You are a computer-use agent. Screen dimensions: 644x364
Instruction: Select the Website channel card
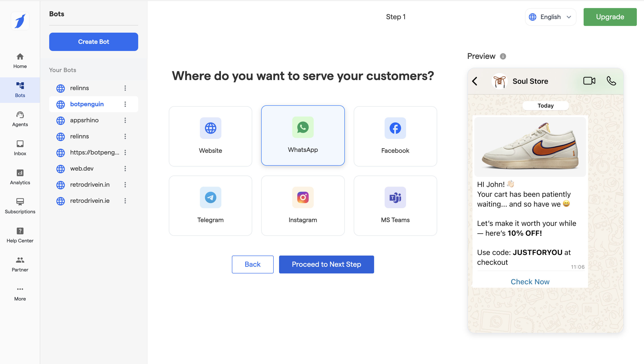[210, 136]
